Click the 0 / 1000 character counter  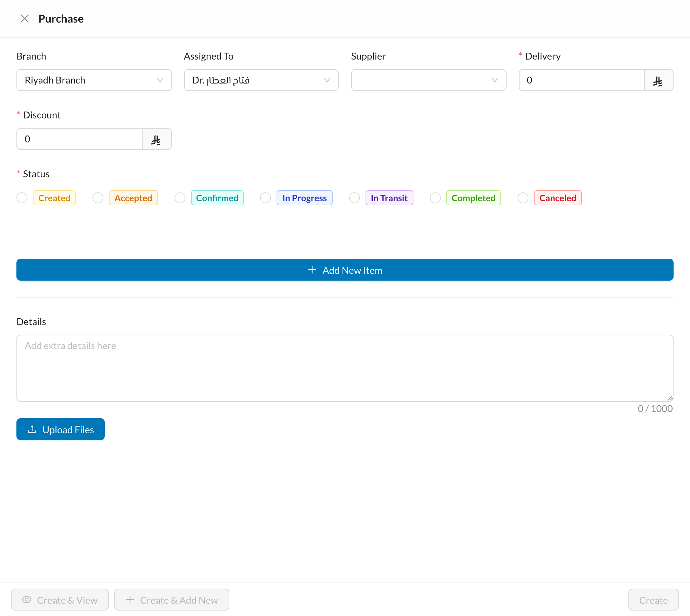[655, 409]
